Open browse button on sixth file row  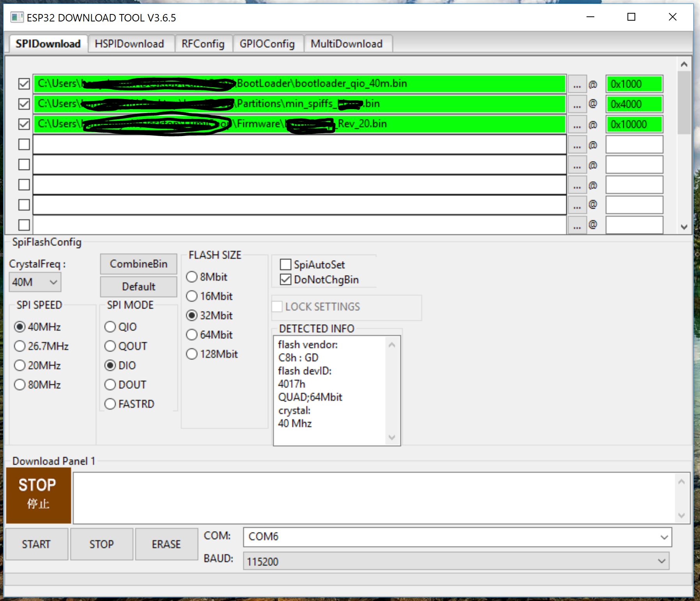coord(577,185)
